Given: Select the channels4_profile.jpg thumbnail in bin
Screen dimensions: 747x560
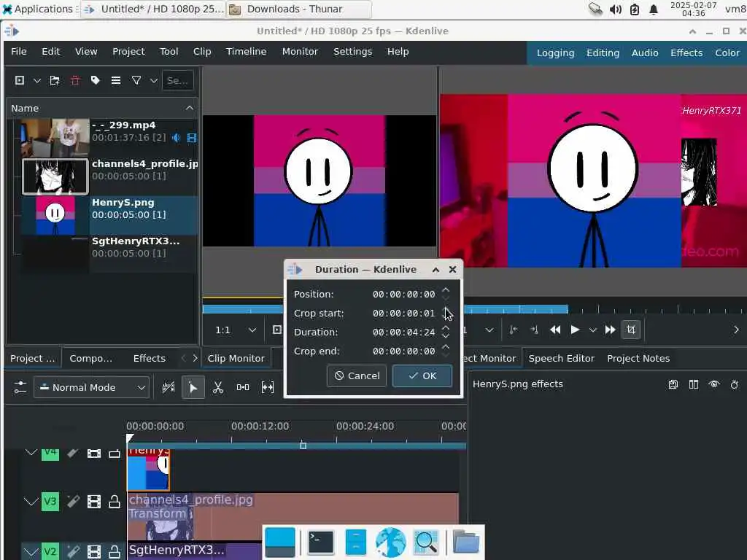Looking at the screenshot, I should (55, 176).
